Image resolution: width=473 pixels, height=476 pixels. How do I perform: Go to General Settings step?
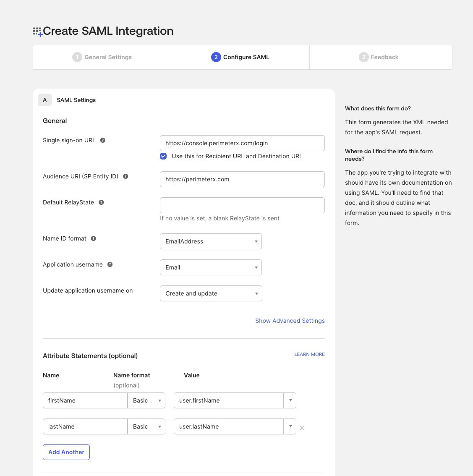tap(102, 57)
